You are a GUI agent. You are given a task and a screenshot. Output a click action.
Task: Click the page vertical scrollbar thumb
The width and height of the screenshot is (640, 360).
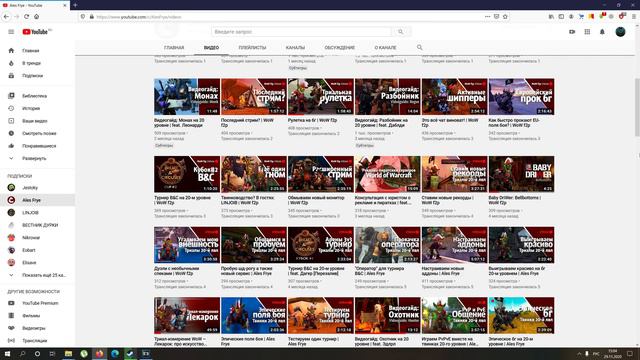tap(637, 107)
